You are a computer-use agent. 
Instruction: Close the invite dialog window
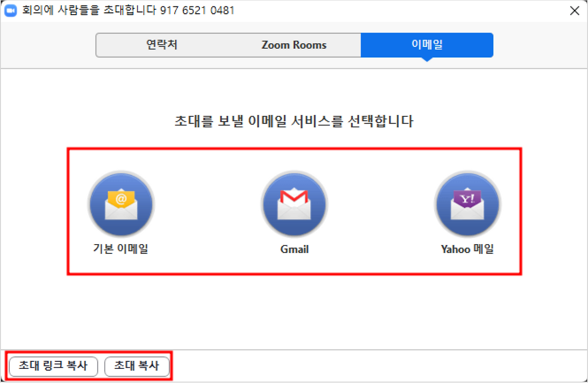coord(574,11)
